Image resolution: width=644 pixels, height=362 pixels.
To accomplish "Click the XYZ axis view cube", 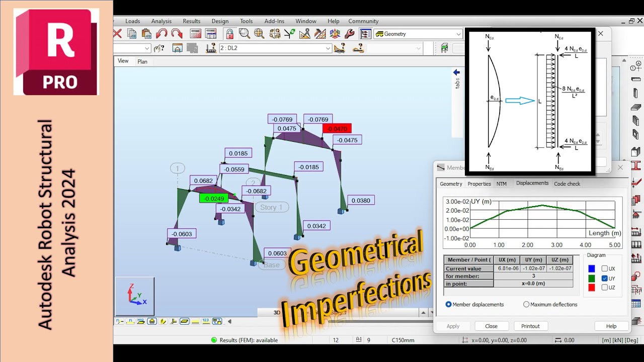I will point(135,296).
